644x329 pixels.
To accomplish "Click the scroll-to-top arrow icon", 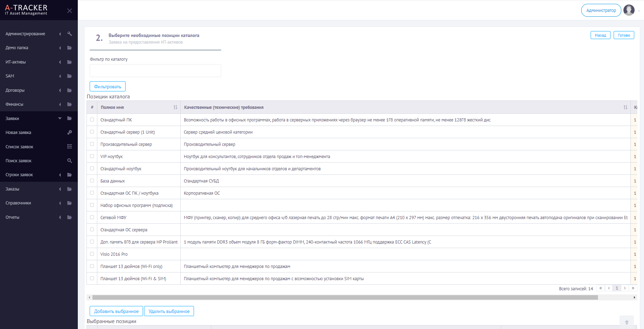I will (x=627, y=322).
